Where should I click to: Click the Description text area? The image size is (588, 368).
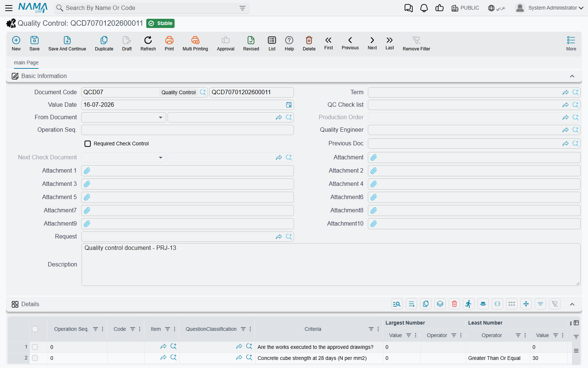331,265
